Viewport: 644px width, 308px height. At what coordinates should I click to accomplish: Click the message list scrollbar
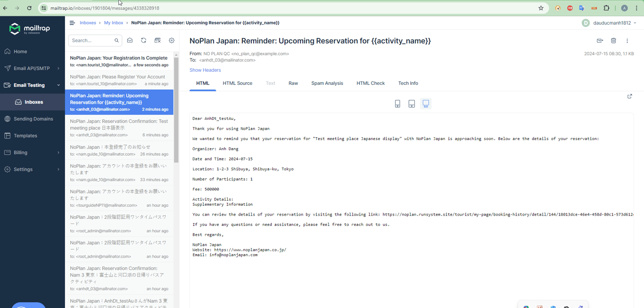(x=176, y=110)
